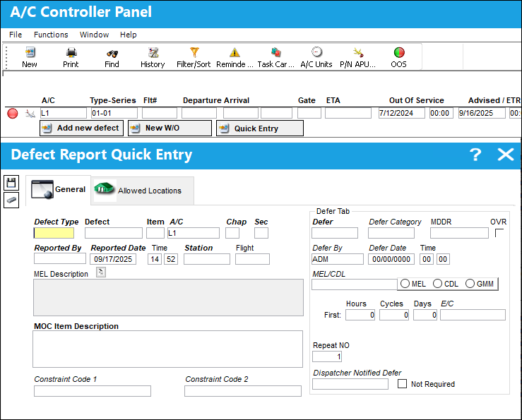Click the New toolbar icon
Viewport: 522px width, 420px height.
point(30,52)
